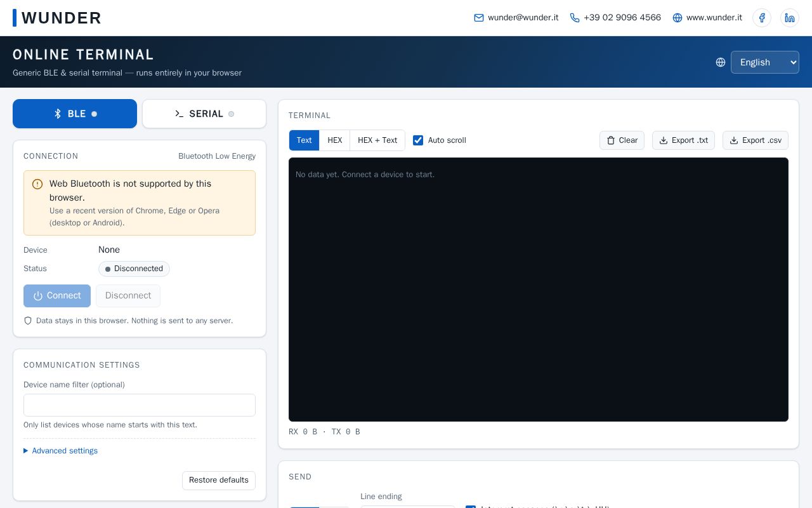Click the WUNDER logo
Viewport: 812px width, 508px height.
point(57,18)
